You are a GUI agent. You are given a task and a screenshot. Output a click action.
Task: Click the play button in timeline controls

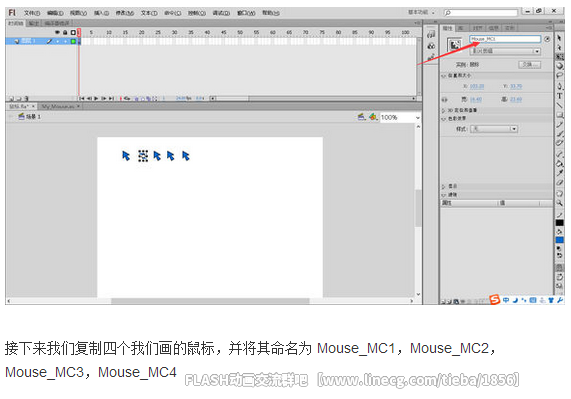click(96, 98)
